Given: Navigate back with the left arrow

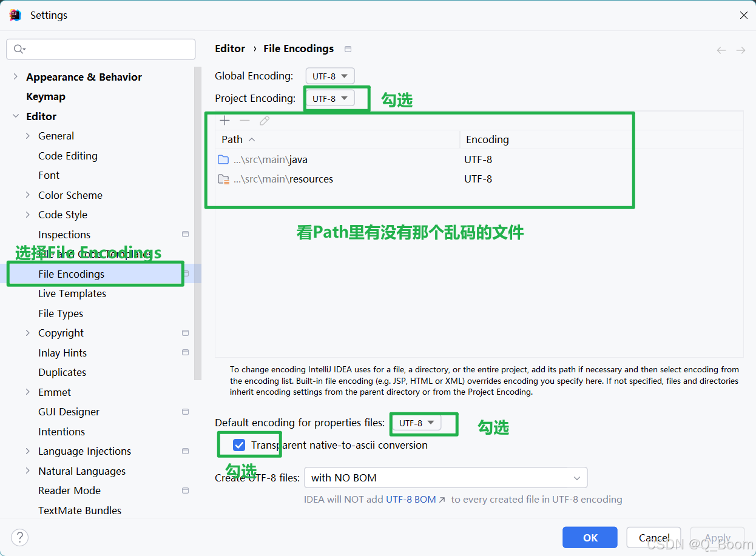Looking at the screenshot, I should (x=721, y=50).
